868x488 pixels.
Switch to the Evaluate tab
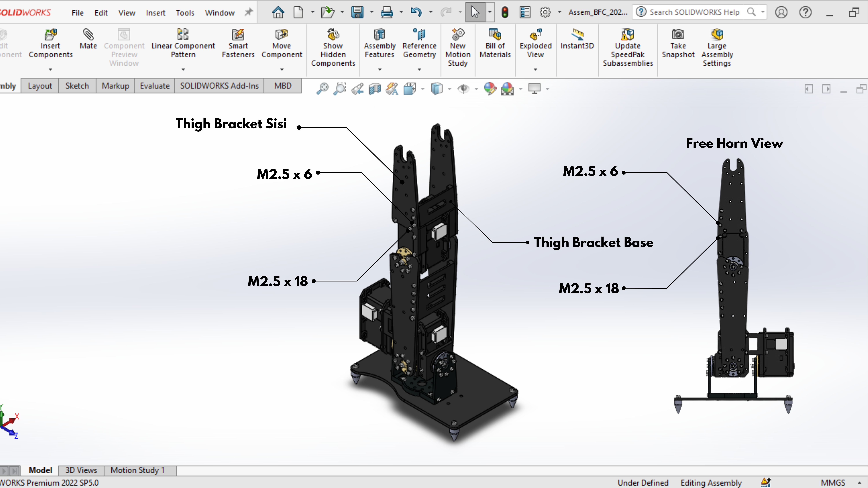click(x=154, y=86)
